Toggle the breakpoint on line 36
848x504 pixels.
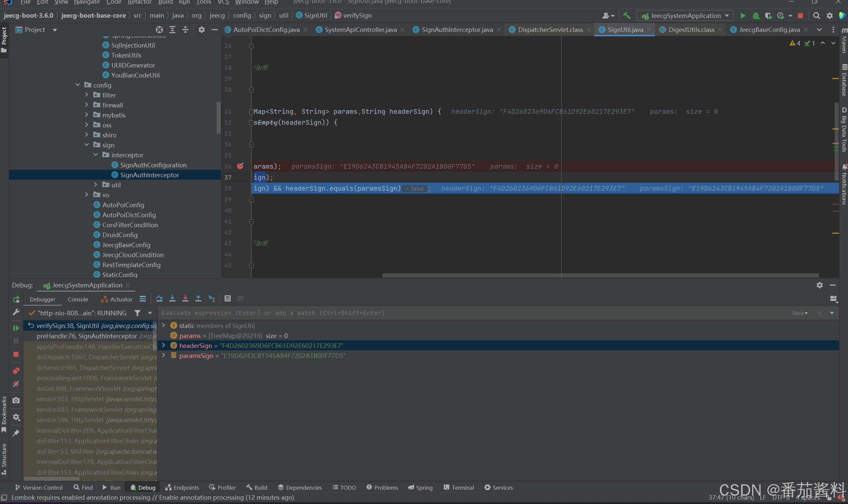tap(240, 166)
